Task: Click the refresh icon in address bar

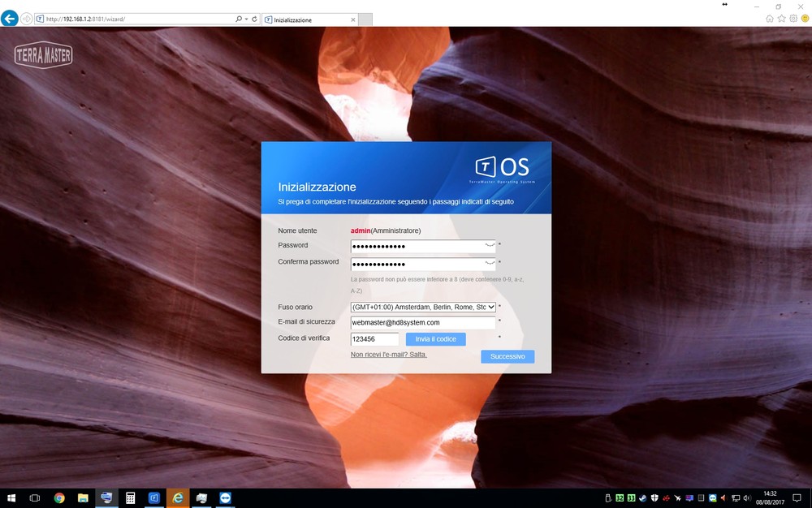Action: coord(254,19)
